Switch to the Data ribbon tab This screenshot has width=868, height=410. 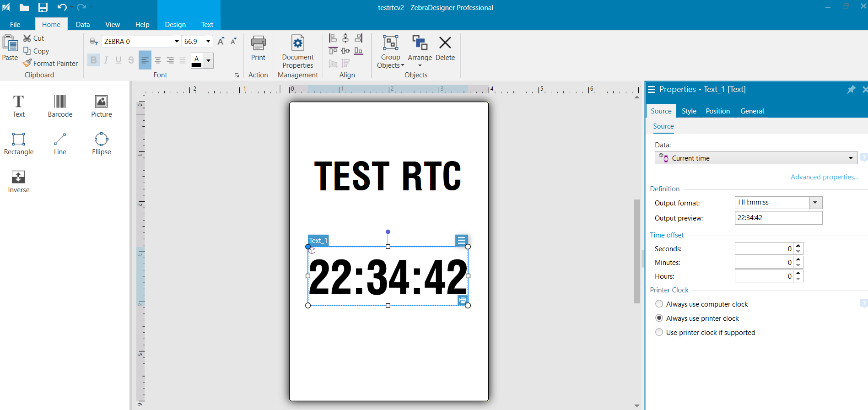(83, 24)
